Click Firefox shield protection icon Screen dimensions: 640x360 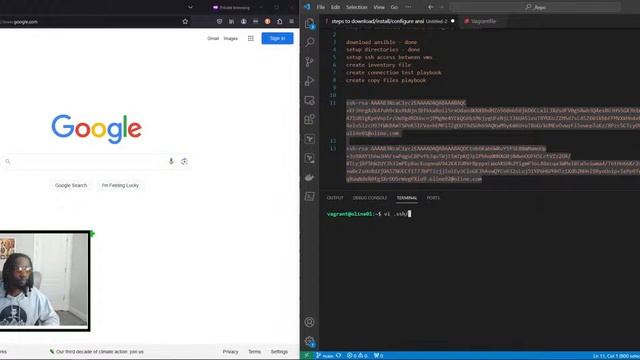coord(220,22)
